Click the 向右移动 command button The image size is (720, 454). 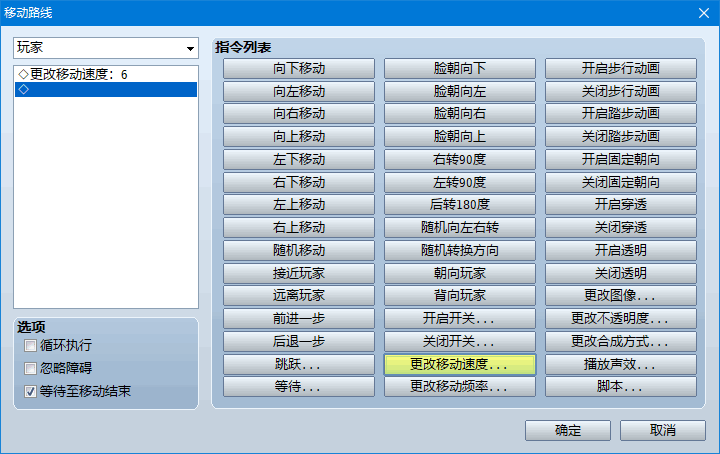[299, 114]
